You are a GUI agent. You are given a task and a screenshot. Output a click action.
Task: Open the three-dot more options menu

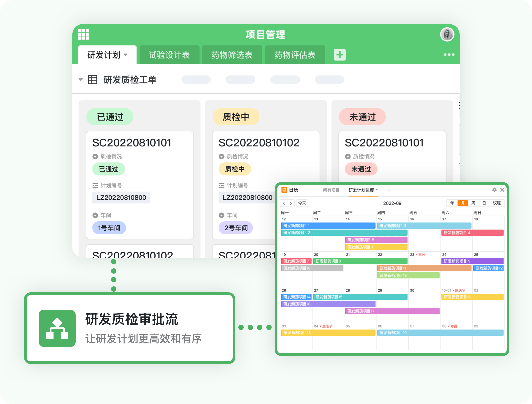pos(449,55)
